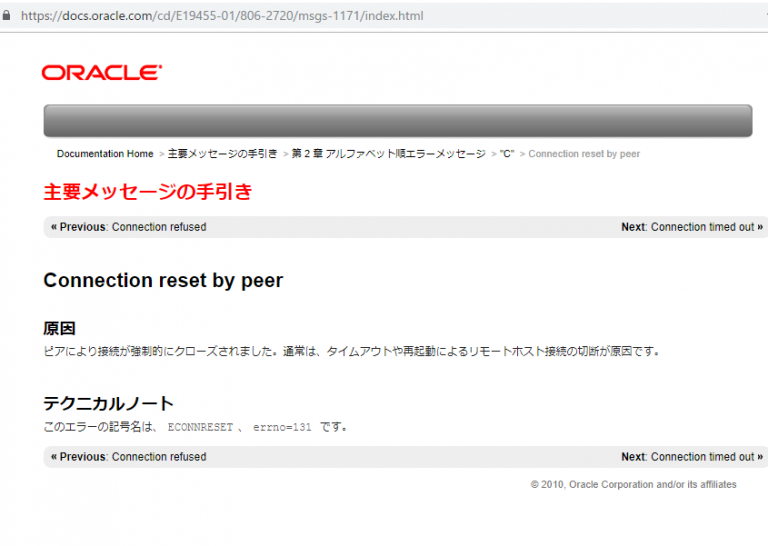Click the breadcrumb text Connection reset by peer
Screen dimensions: 768x546
coord(584,154)
